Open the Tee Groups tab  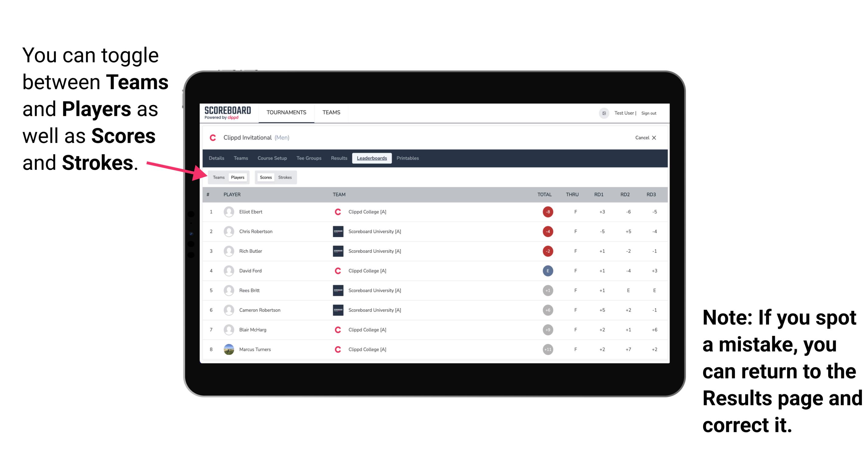308,158
